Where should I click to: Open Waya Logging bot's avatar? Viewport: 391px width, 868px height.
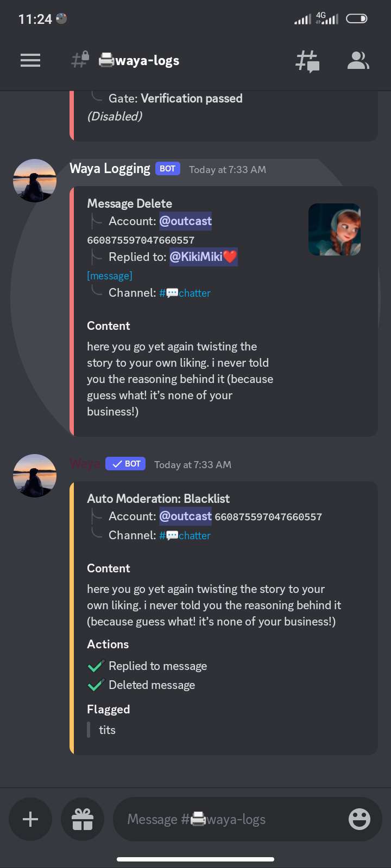click(34, 180)
